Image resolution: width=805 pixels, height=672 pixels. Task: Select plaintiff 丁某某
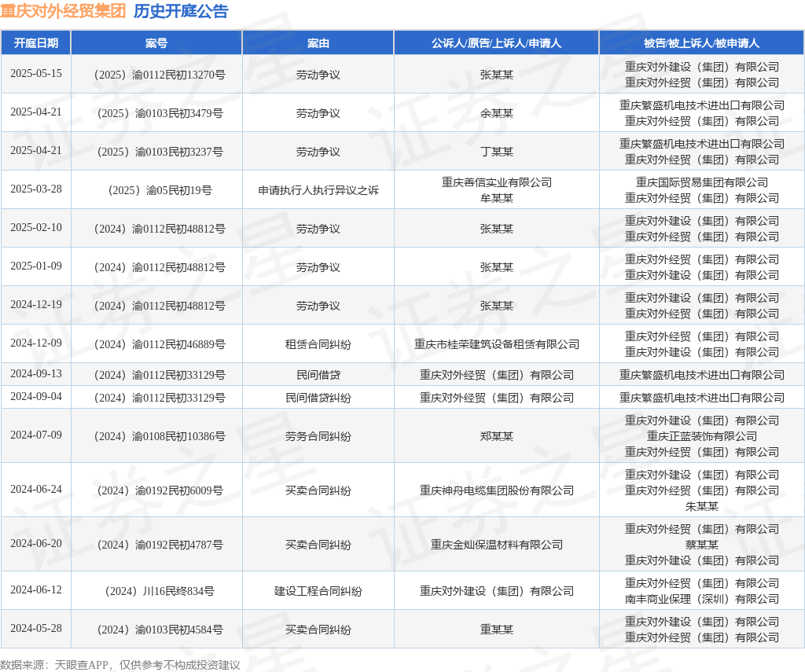tap(497, 152)
